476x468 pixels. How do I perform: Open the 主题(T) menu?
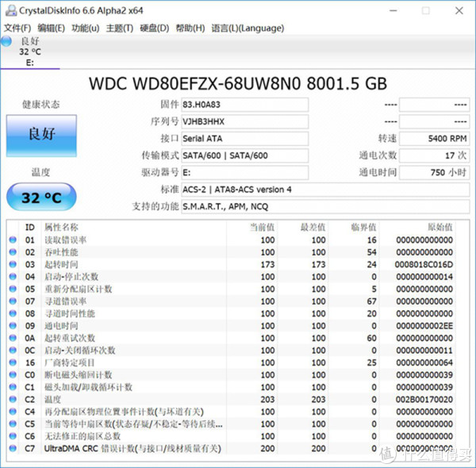pyautogui.click(x=119, y=28)
